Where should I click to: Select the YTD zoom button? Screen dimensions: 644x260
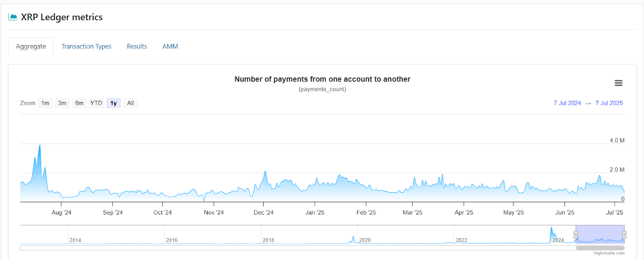[x=96, y=103]
